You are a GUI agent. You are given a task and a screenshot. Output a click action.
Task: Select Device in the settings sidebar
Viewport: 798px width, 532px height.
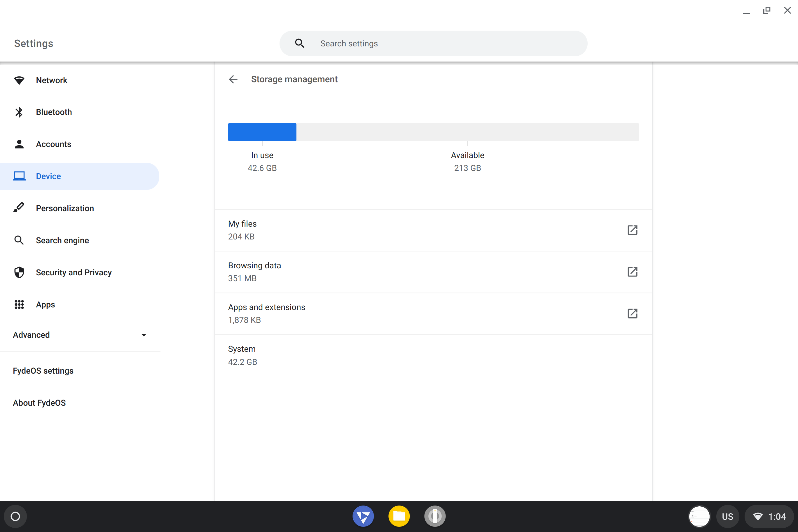pos(79,176)
